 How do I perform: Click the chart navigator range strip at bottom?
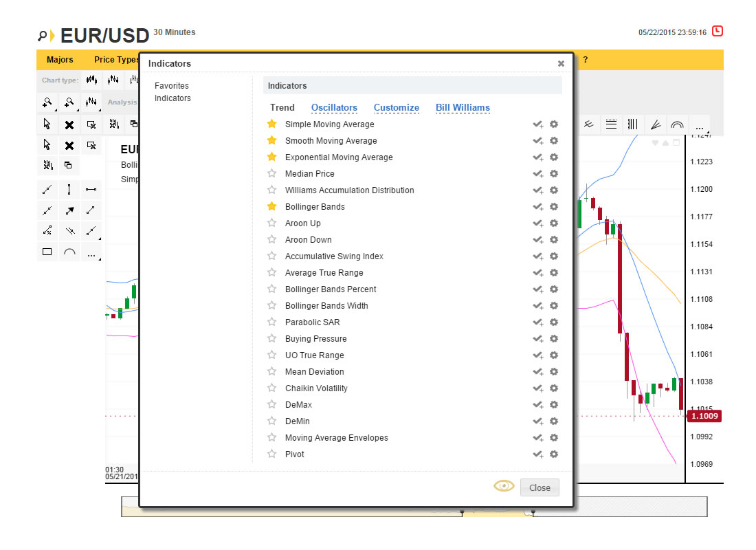(414, 507)
